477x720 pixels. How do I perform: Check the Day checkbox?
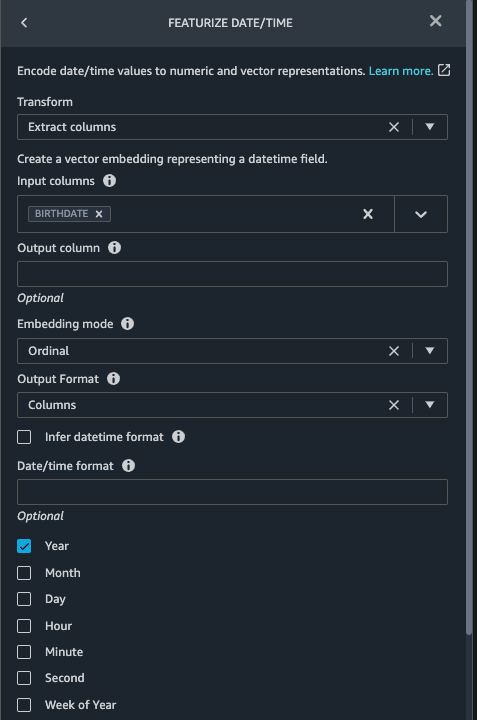coord(24,599)
